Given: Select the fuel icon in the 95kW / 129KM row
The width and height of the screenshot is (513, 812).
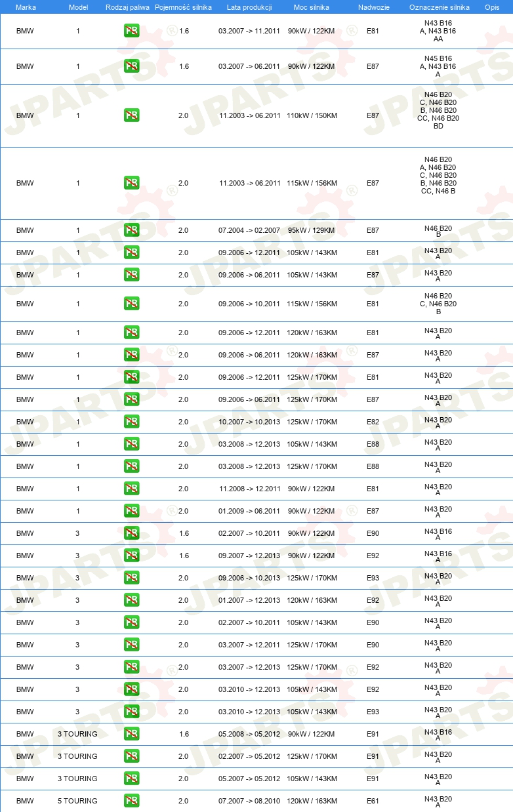Looking at the screenshot, I should pyautogui.click(x=131, y=230).
